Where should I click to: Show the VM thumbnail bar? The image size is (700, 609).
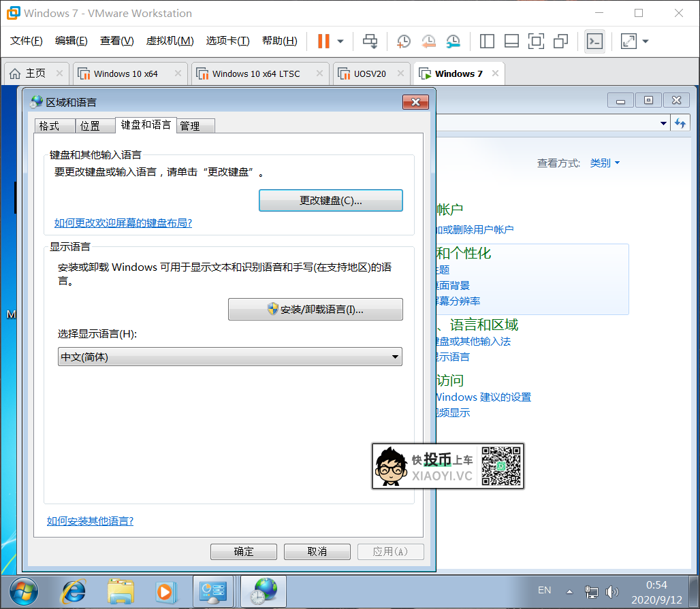[x=511, y=42]
